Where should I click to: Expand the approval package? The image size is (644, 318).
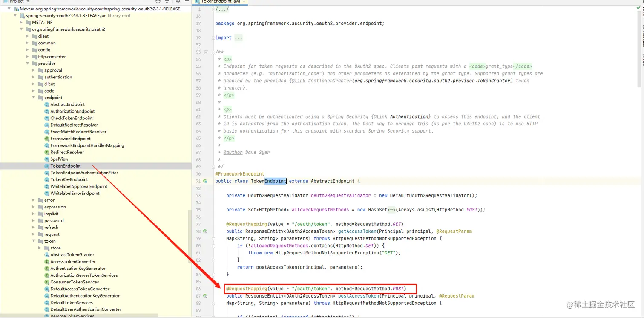coord(34,70)
